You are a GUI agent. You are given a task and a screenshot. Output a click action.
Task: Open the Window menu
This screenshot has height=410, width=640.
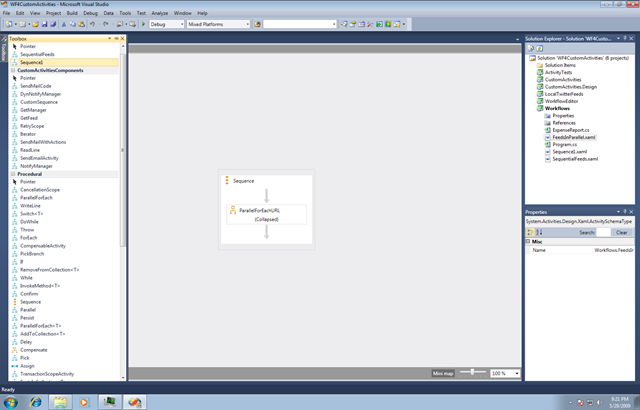pos(182,13)
